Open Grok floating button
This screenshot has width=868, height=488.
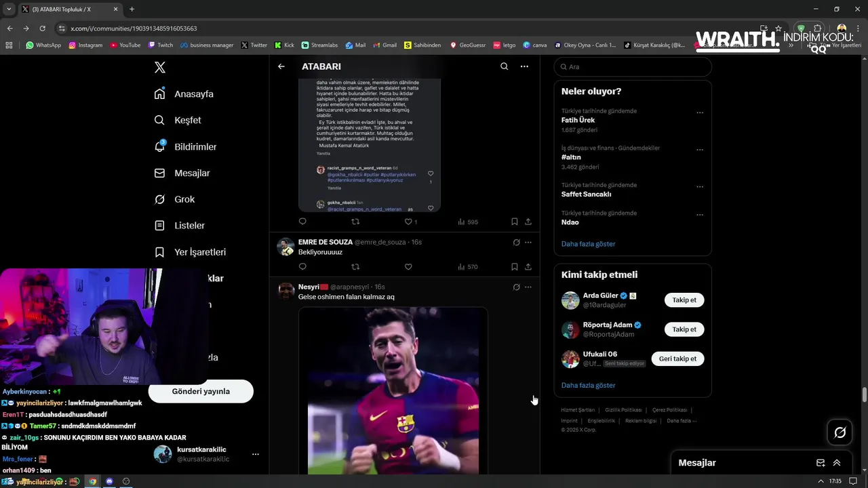(x=840, y=432)
